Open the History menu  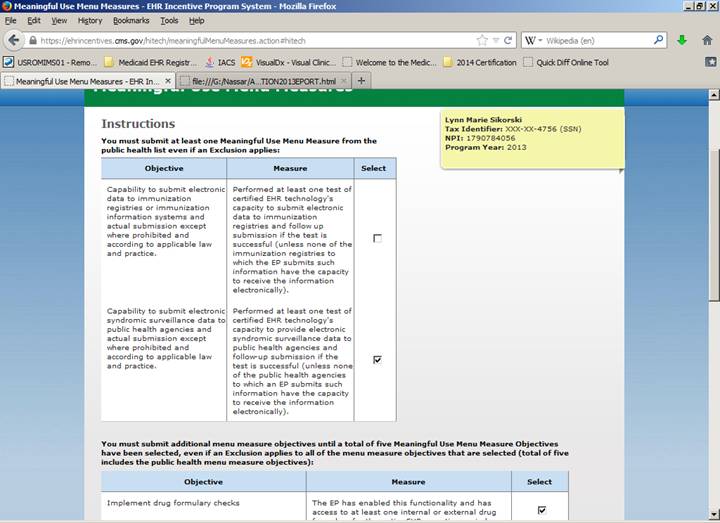point(89,20)
